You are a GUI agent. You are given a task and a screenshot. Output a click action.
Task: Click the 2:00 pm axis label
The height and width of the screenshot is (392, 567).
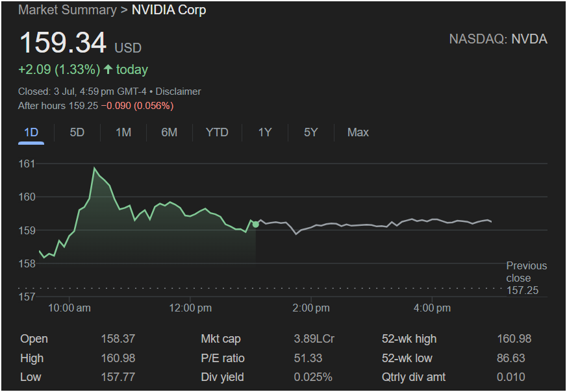pos(311,308)
